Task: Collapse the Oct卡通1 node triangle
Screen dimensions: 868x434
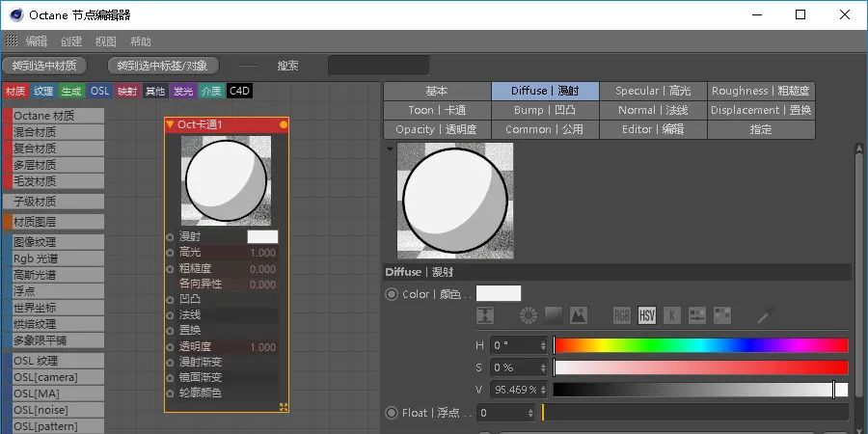Action: (x=171, y=124)
